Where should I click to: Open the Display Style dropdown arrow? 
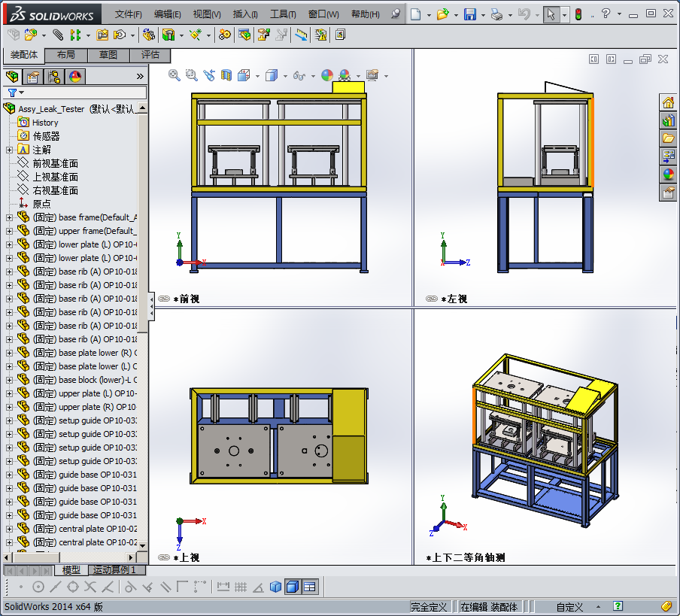285,76
